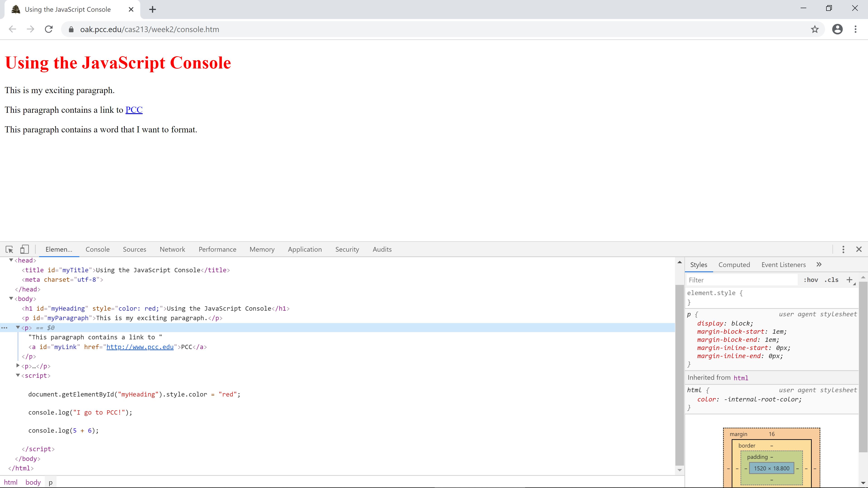Open the Application tab
The image size is (868, 488).
click(305, 249)
